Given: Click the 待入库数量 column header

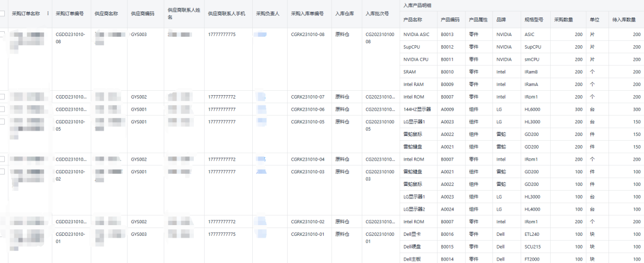Looking at the screenshot, I should coord(624,20).
